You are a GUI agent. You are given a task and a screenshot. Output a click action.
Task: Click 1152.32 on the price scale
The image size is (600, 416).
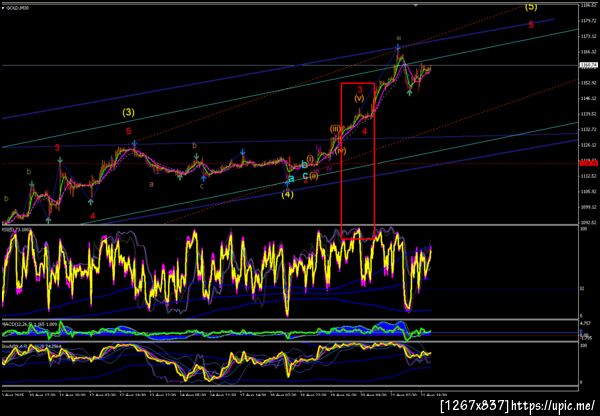(588, 83)
